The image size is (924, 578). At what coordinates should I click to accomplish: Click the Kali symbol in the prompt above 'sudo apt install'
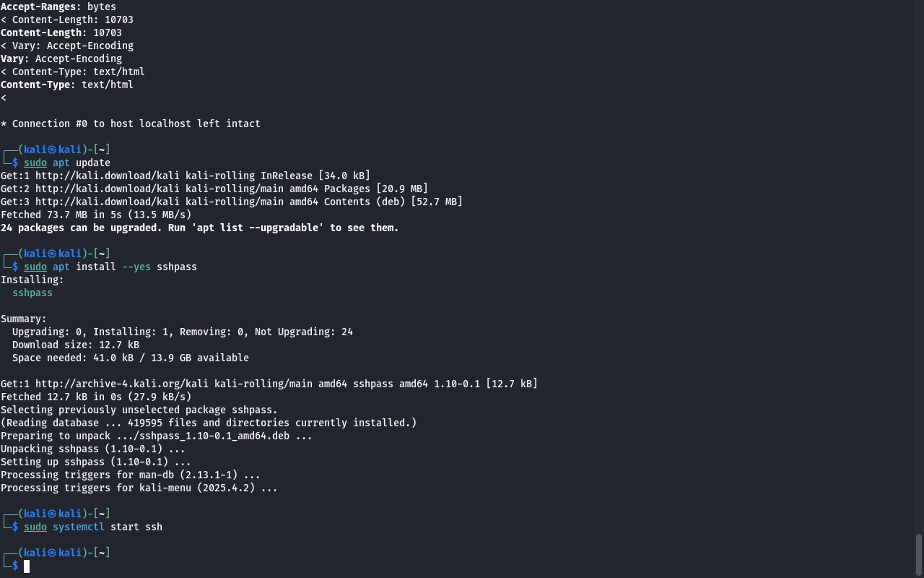(52, 254)
